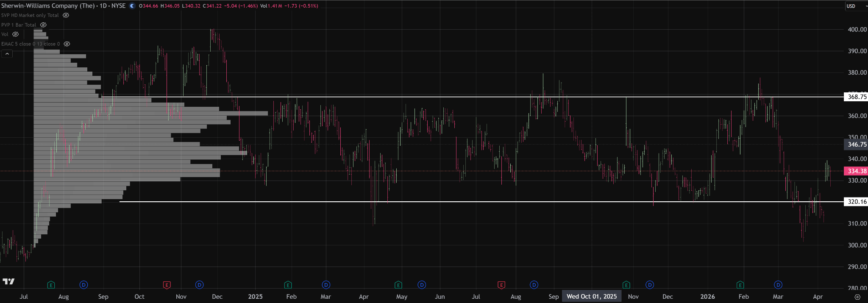Screen dimensions: 868x303
Task: Select the EMAC 5 close indicator label
Action: point(30,44)
